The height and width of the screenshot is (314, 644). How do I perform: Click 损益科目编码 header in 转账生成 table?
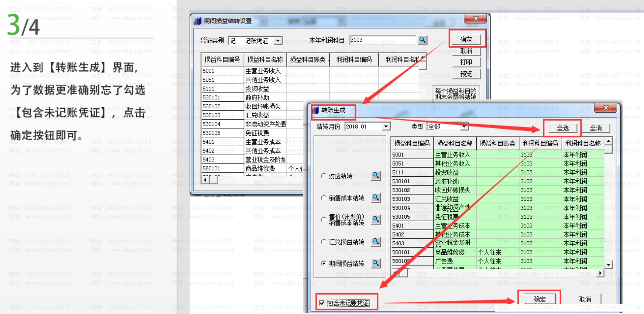point(412,143)
